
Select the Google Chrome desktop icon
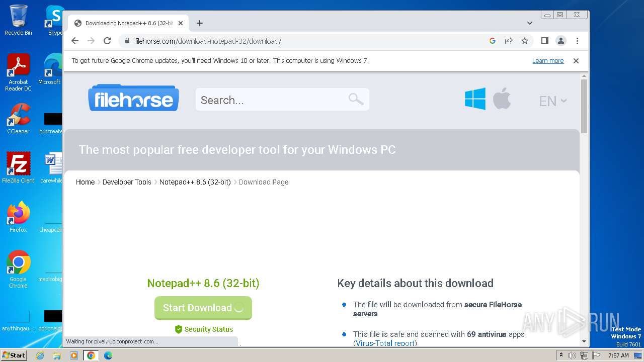18,269
